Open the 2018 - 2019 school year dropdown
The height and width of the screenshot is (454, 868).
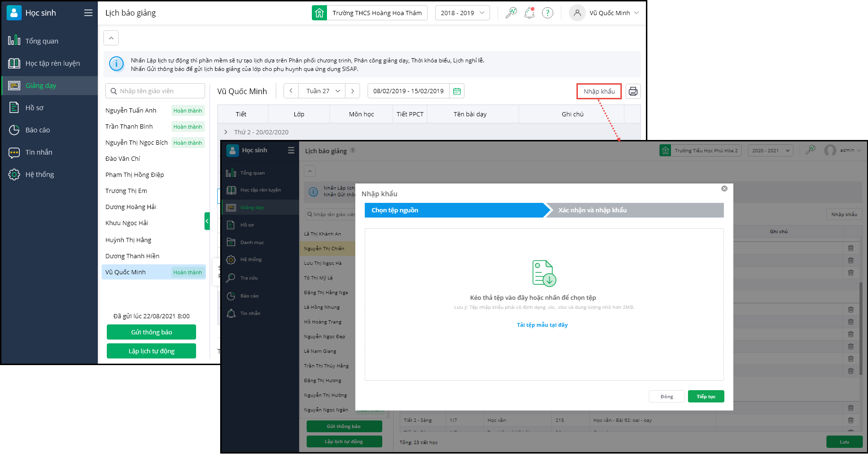click(462, 13)
